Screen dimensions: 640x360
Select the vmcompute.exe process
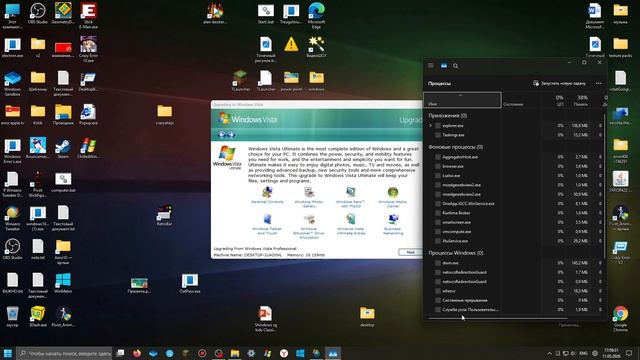[513, 231]
